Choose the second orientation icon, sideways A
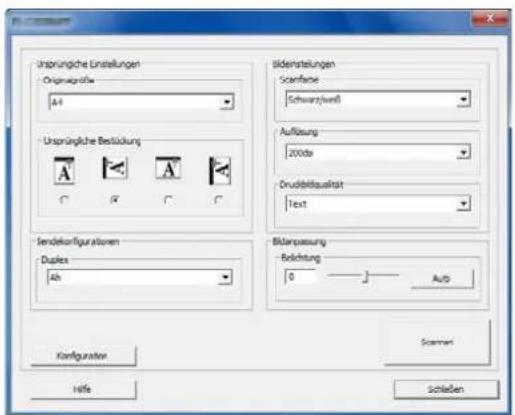Viewport: 515px width, 415px height. pyautogui.click(x=115, y=168)
